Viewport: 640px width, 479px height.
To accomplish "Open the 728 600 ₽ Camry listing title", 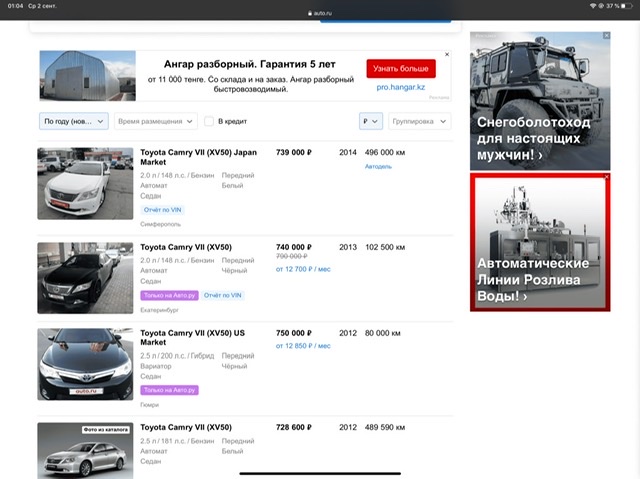I will click(x=186, y=427).
